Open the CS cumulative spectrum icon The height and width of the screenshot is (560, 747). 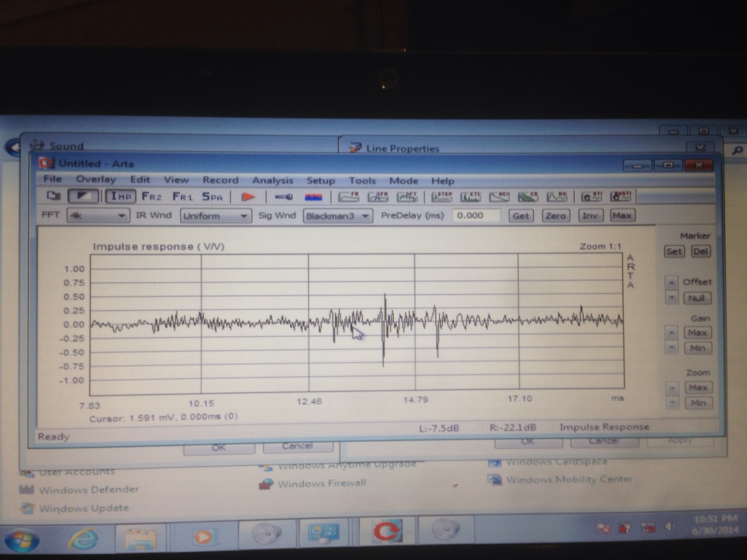(x=528, y=197)
